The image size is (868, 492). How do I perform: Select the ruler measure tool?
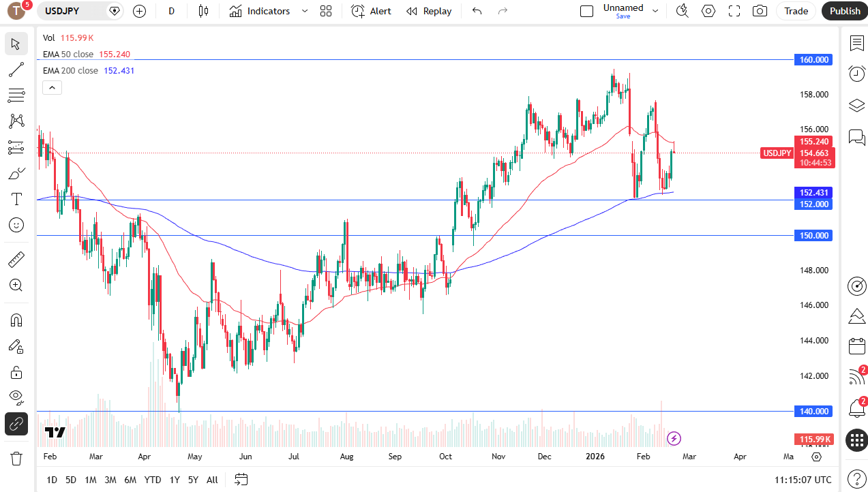tap(16, 259)
